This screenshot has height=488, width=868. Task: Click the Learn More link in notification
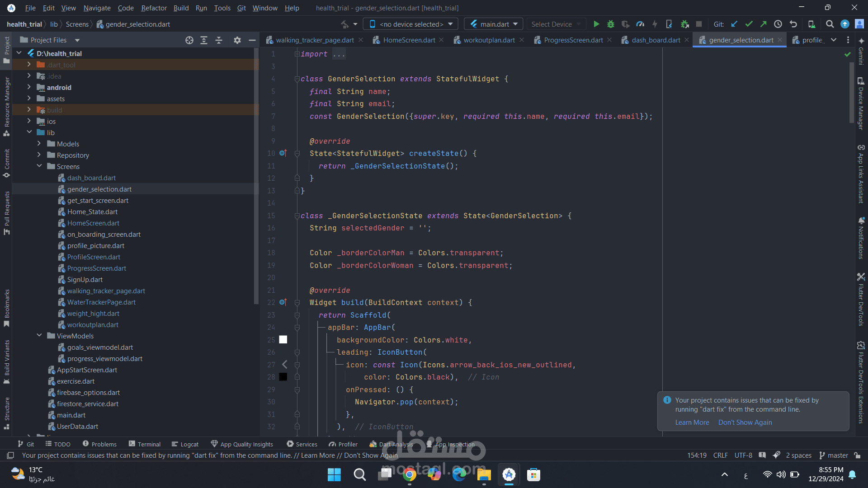tap(692, 422)
